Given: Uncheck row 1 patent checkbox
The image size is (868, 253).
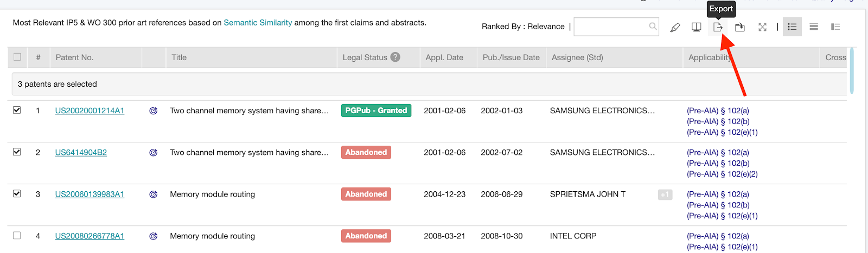Looking at the screenshot, I should click(17, 110).
